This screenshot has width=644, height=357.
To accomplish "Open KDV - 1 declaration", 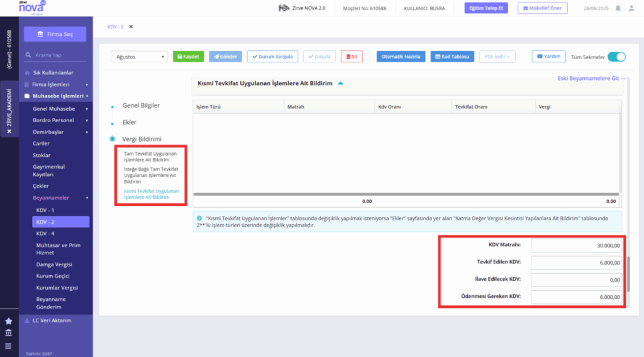I will [x=45, y=210].
